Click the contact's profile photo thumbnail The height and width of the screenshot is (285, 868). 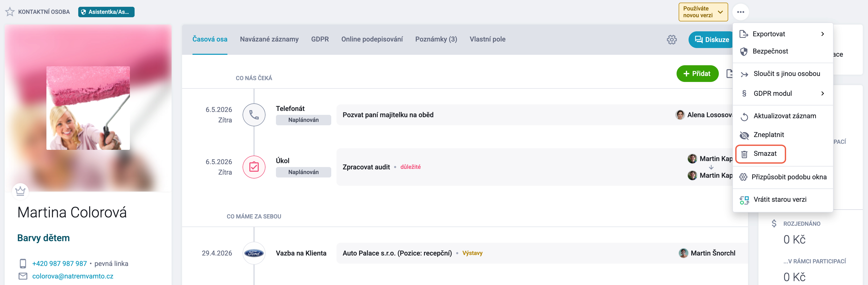(x=88, y=108)
